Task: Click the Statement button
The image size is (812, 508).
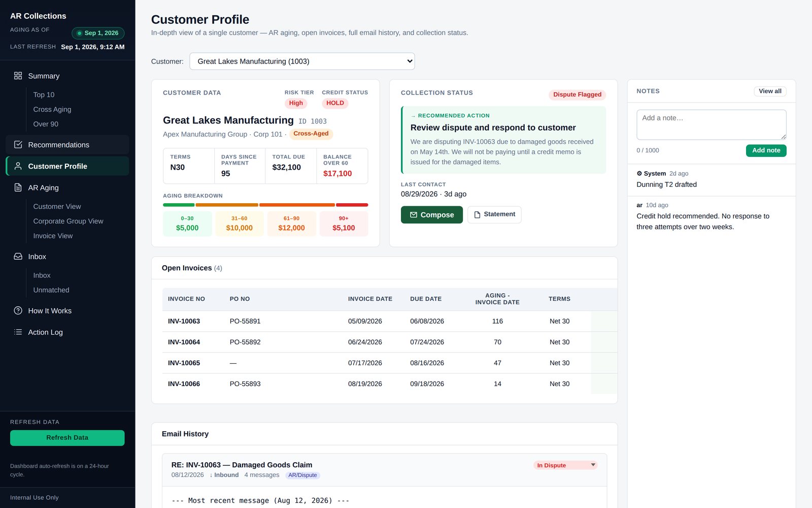Action: point(494,214)
